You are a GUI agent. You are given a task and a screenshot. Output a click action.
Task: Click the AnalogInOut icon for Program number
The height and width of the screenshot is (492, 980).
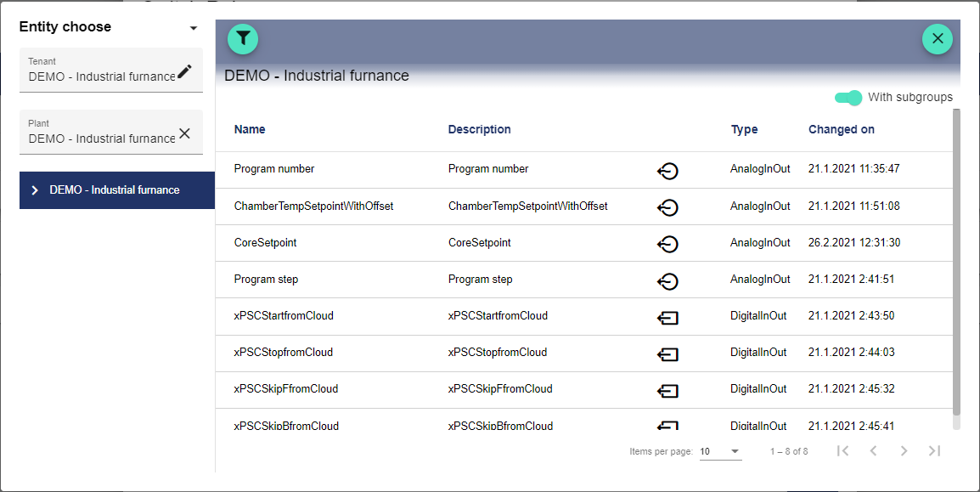[667, 171]
